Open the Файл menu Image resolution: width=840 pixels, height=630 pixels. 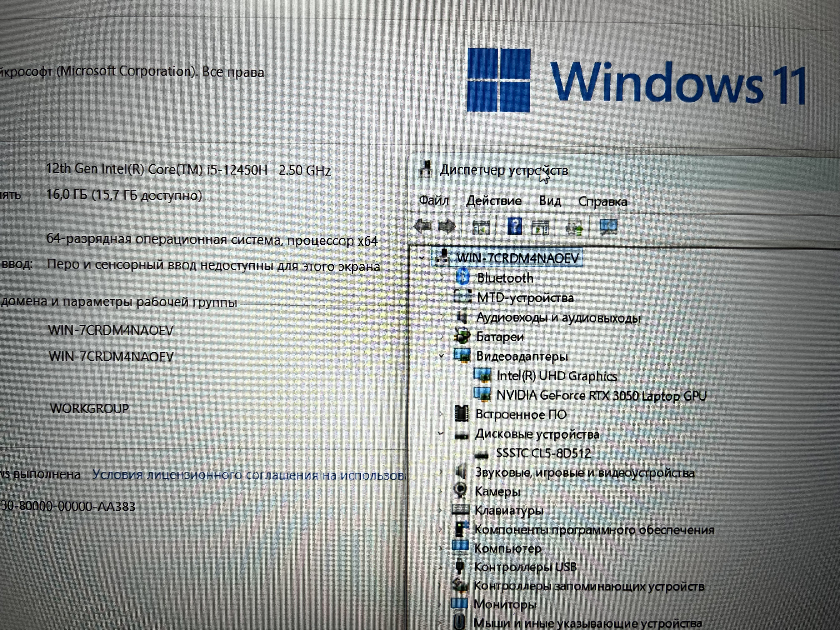(433, 200)
